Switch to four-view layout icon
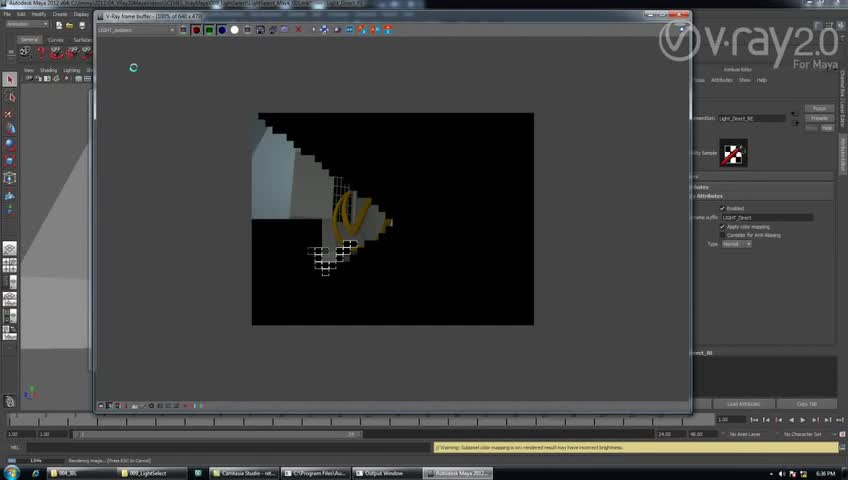 [x=10, y=265]
